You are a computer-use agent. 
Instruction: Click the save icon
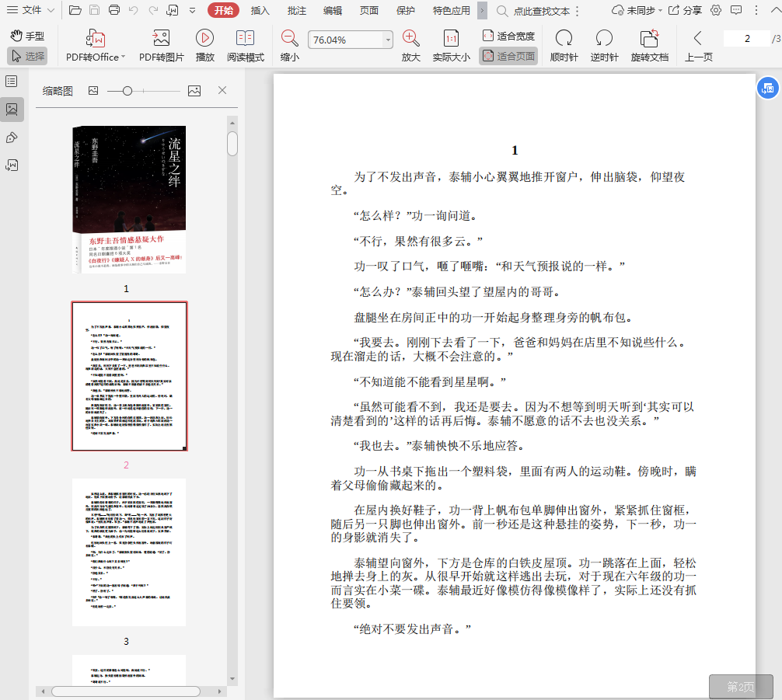pyautogui.click(x=94, y=10)
